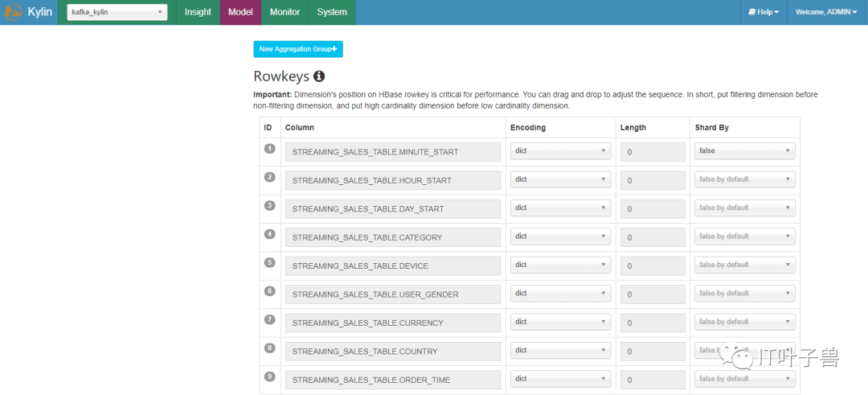Select STREAMING_SALES_TABLE.COUNTRY column field
This screenshot has height=395, width=868.
click(393, 352)
